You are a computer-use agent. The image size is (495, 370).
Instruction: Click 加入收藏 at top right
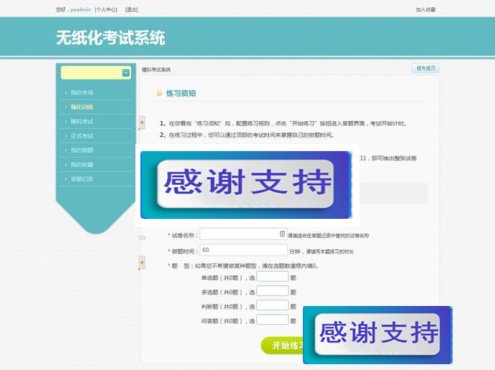(x=425, y=10)
